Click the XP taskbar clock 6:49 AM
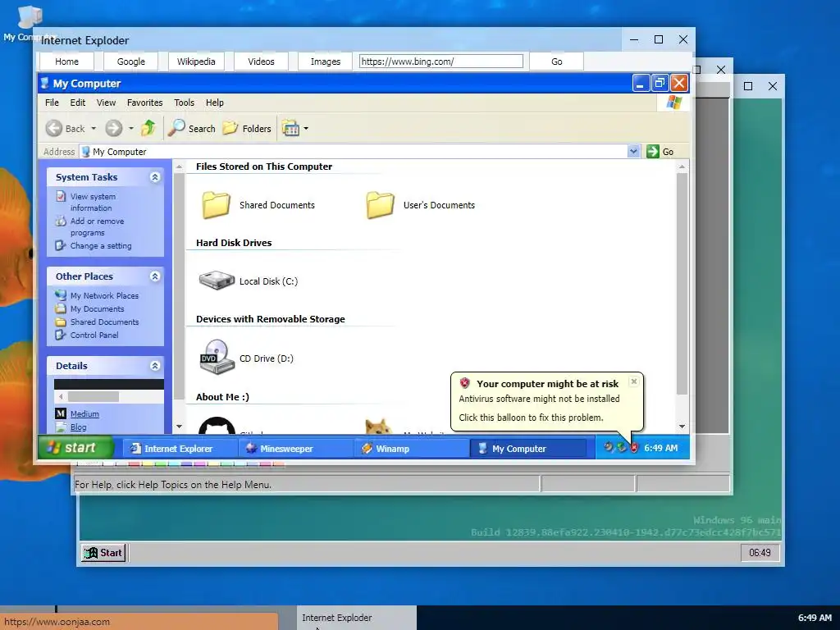 point(660,448)
